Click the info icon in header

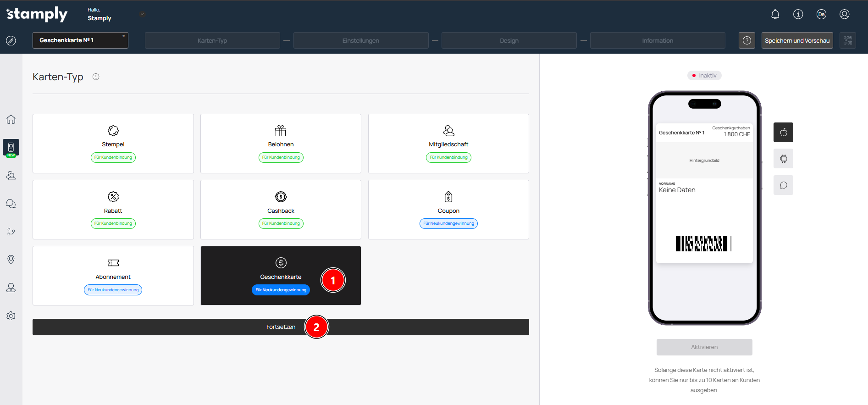click(798, 14)
